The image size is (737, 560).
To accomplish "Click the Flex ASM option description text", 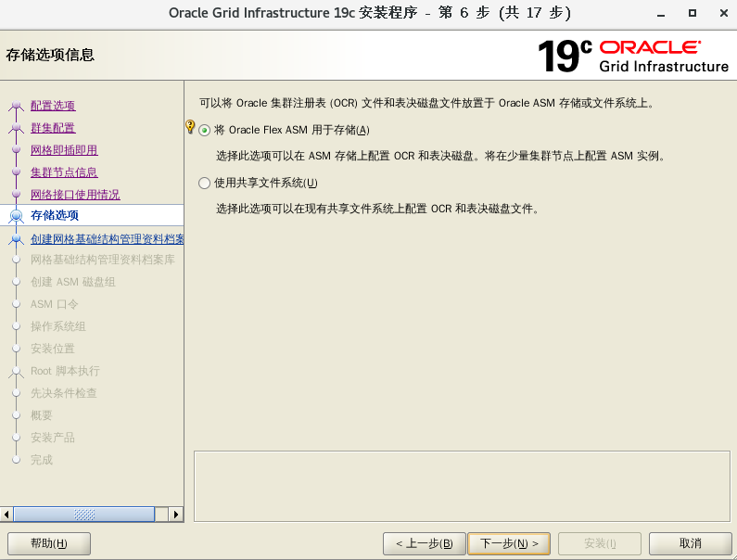I will [x=441, y=156].
